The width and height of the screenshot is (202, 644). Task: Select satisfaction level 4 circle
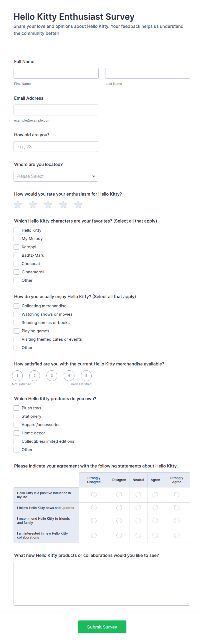point(69,375)
